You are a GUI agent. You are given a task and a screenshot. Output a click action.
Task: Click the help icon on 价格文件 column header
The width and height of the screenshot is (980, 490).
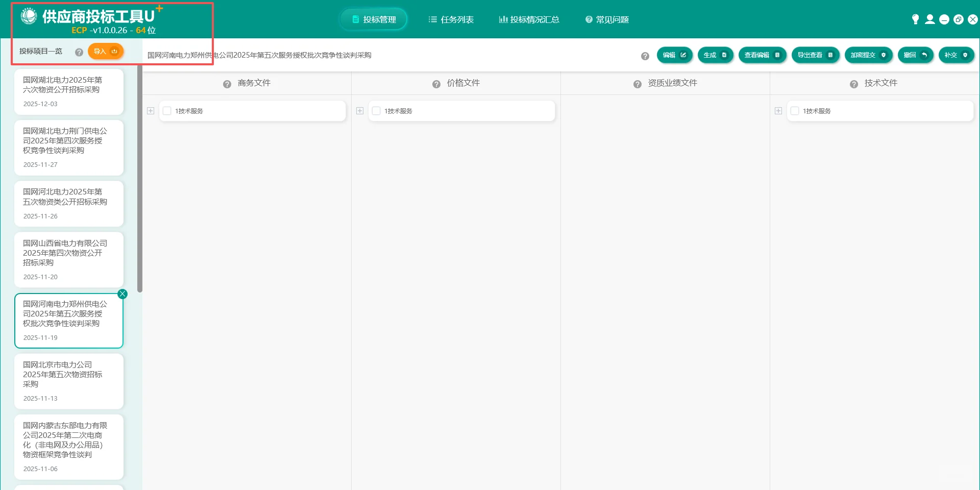coord(436,84)
